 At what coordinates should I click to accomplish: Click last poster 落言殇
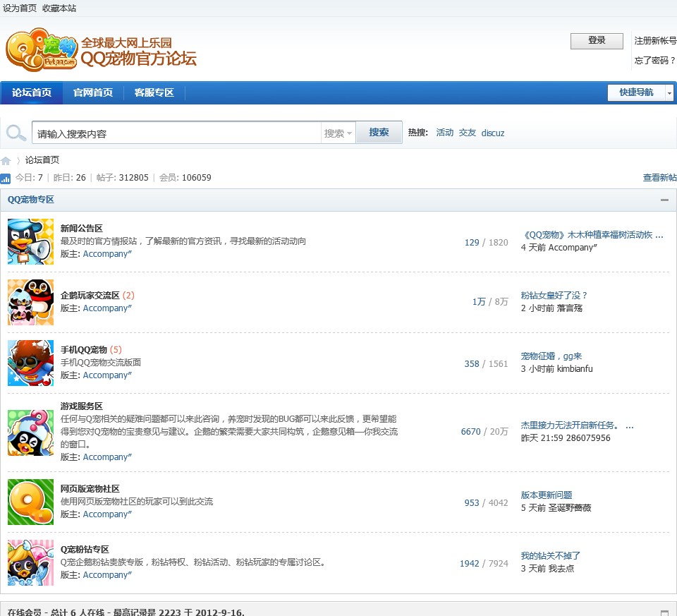point(570,308)
